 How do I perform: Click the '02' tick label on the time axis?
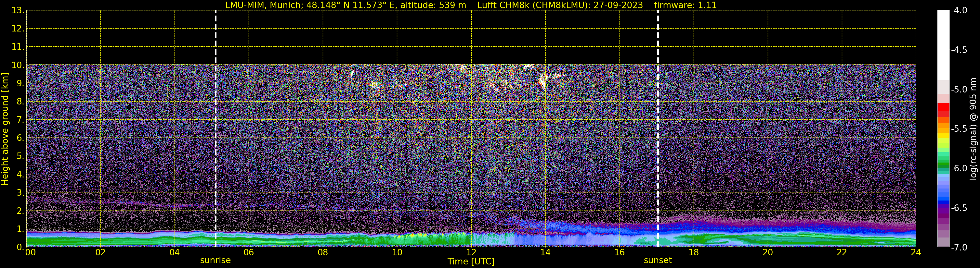point(100,252)
